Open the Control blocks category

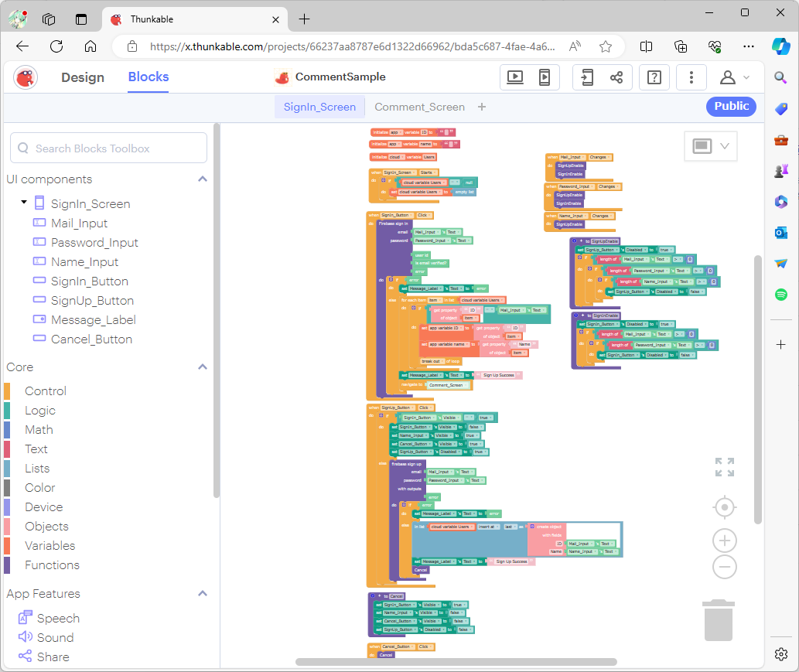46,391
